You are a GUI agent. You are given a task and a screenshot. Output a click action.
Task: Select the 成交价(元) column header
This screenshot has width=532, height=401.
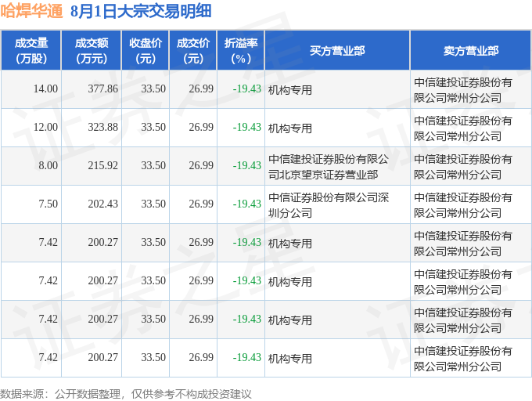coord(193,51)
